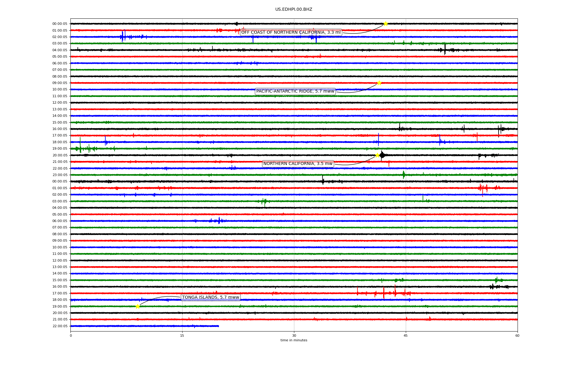Image resolution: width=588 pixels, height=368 pixels.
Task: Click the first 00:00:05 time label at top
Action: point(60,24)
